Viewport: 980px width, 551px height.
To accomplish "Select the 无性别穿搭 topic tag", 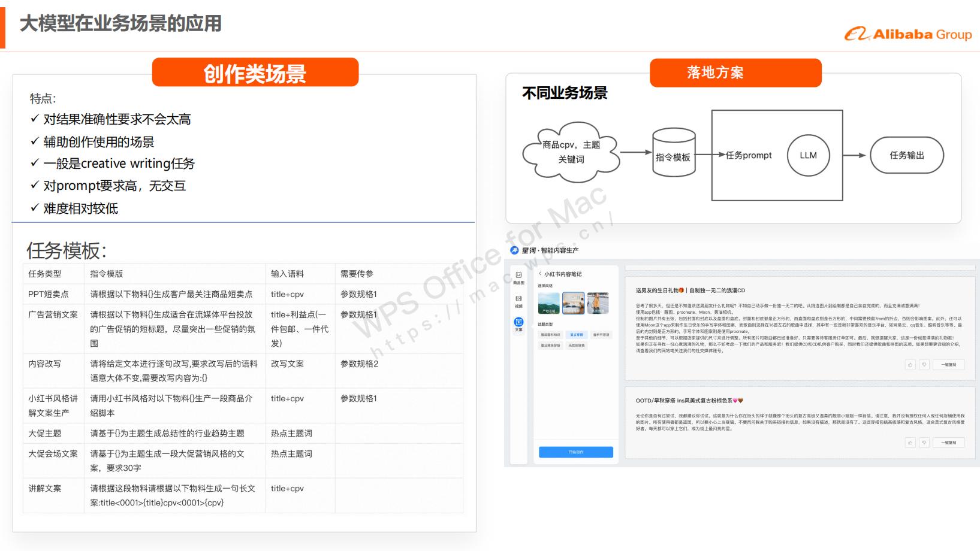I will tap(577, 346).
